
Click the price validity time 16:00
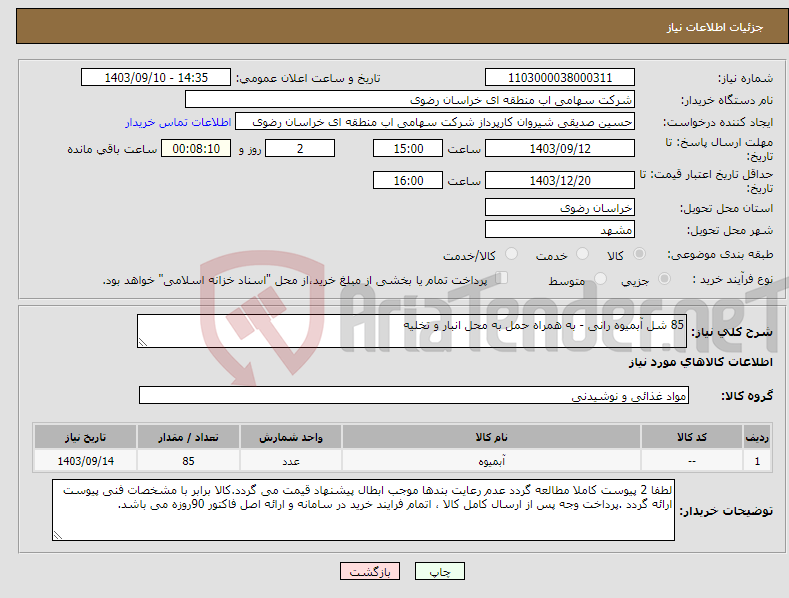coord(408,180)
